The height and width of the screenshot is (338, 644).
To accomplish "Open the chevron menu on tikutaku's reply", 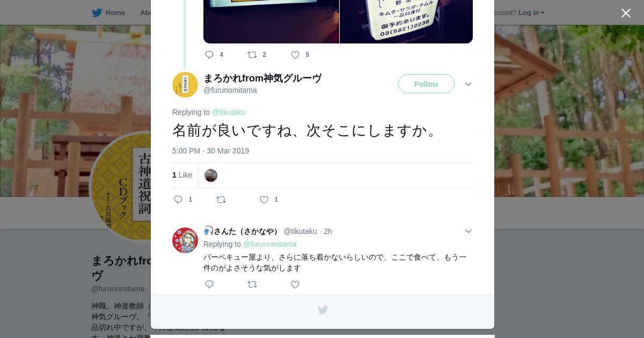I will coord(469,231).
